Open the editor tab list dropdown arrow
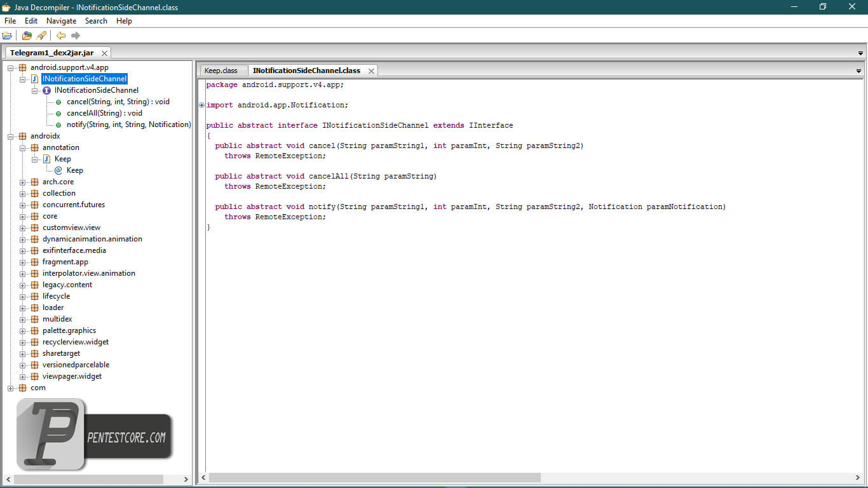 click(858, 71)
